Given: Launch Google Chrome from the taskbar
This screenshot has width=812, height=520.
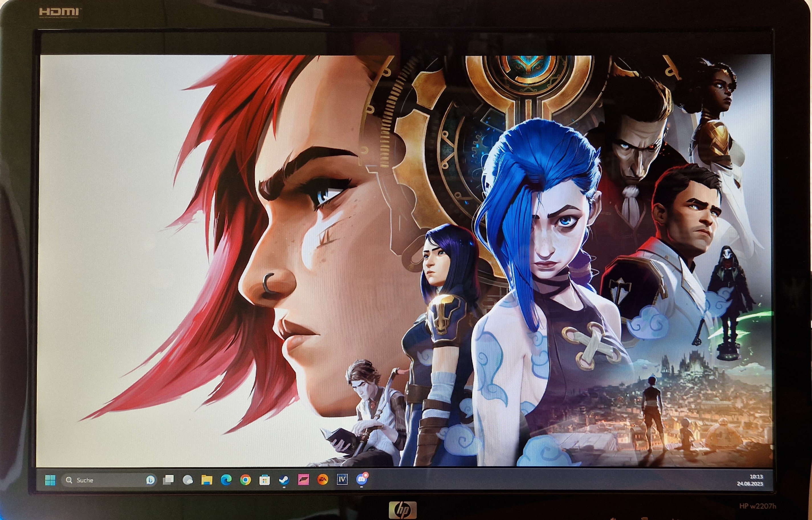Looking at the screenshot, I should click(x=245, y=480).
